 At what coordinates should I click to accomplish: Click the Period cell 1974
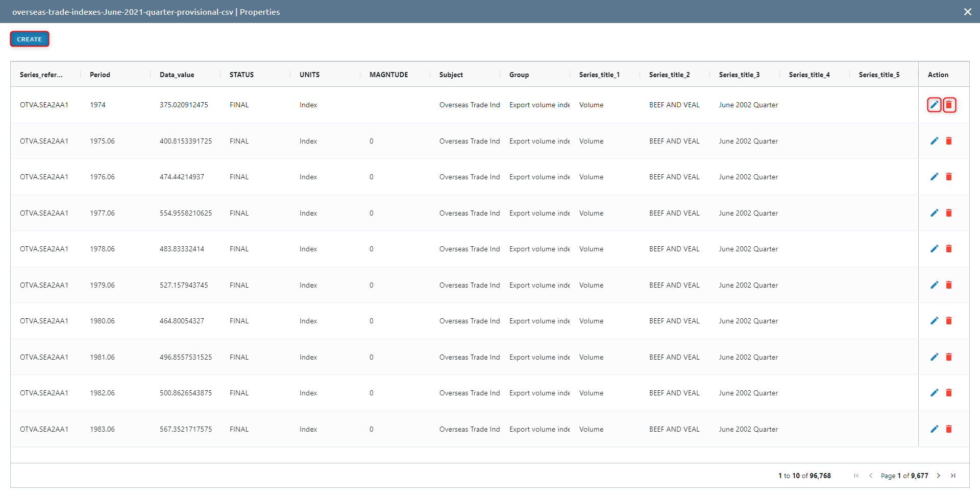point(97,105)
